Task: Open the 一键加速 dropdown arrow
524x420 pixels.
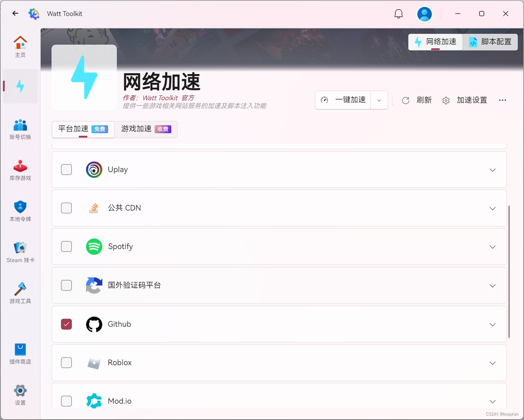Action: 379,100
